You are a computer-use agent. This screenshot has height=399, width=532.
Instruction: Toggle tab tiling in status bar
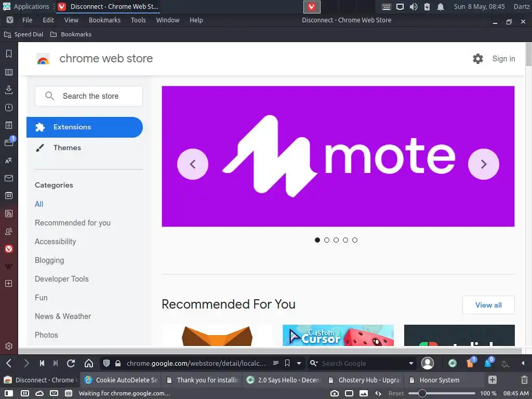point(25,393)
